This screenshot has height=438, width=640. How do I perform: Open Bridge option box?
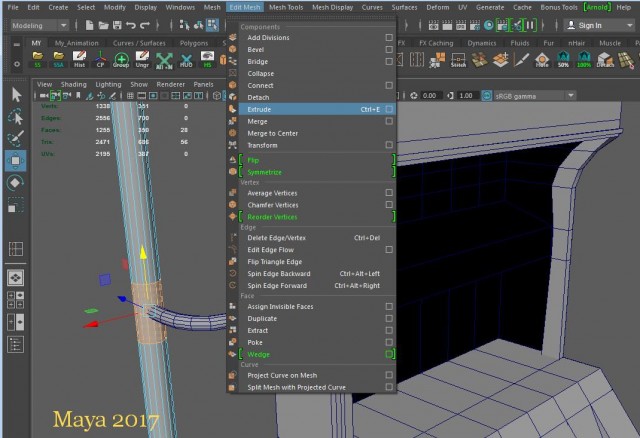pyautogui.click(x=389, y=61)
